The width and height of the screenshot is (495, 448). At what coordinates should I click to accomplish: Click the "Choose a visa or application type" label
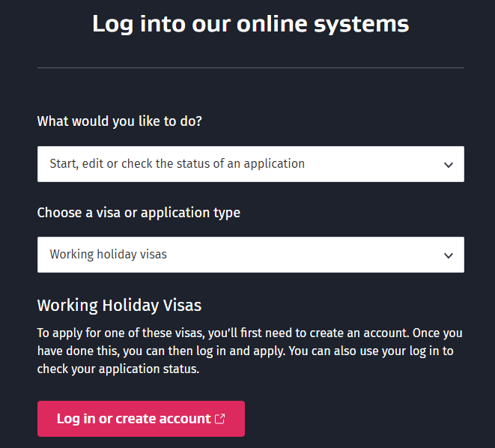(139, 213)
